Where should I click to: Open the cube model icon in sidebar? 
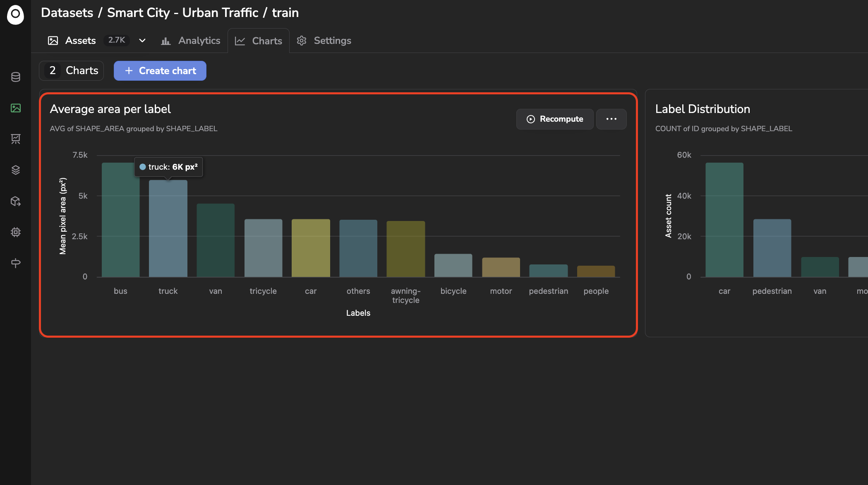pyautogui.click(x=16, y=201)
